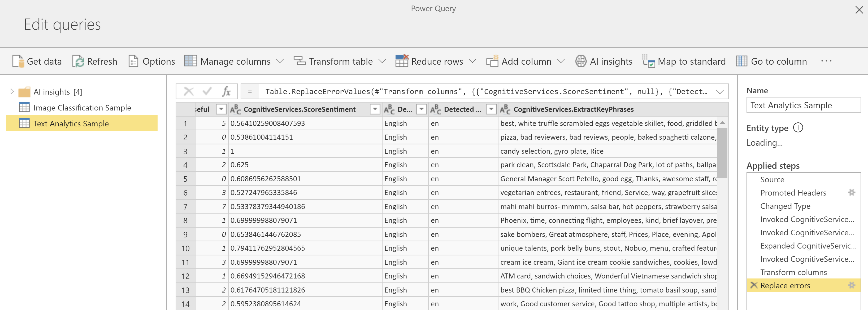Cancel formula edit with X icon
The width and height of the screenshot is (868, 310).
tap(189, 91)
